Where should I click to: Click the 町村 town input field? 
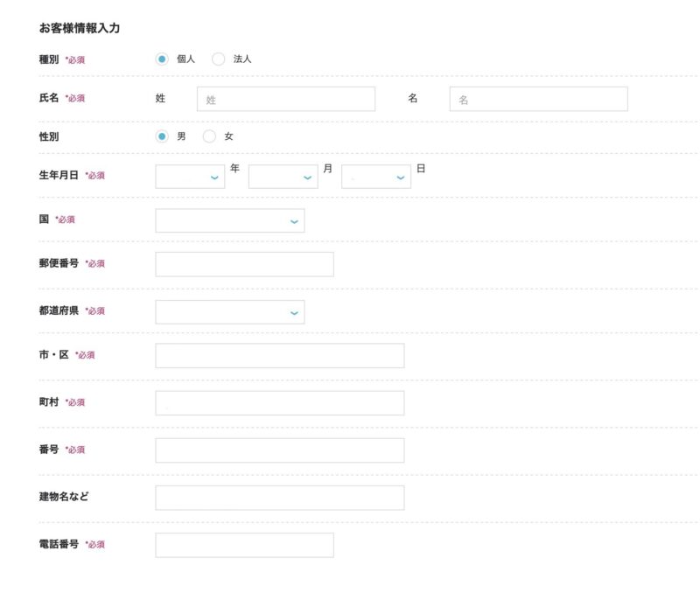click(x=280, y=403)
